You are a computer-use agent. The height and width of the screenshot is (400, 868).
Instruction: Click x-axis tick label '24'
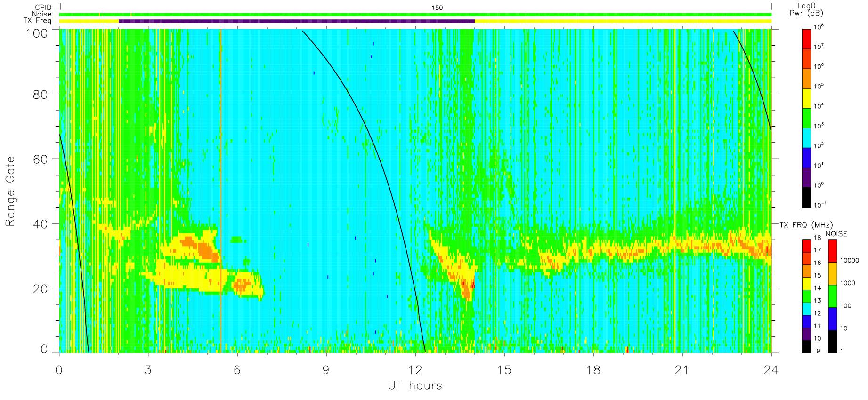(771, 370)
